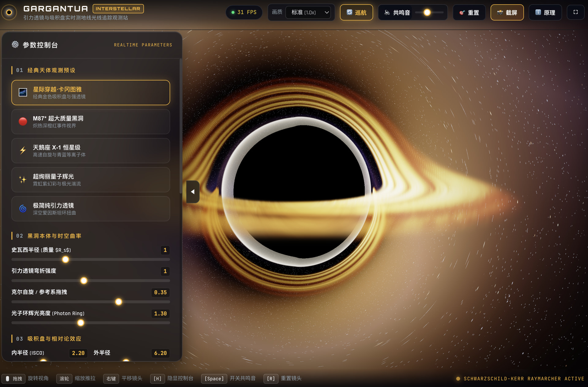Image resolution: width=588 pixels, height=387 pixels.
Task: Click the 重置 reset button
Action: [x=469, y=13]
